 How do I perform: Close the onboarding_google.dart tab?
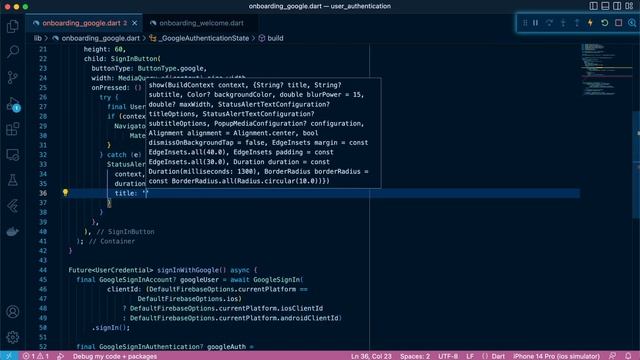pyautogui.click(x=135, y=23)
